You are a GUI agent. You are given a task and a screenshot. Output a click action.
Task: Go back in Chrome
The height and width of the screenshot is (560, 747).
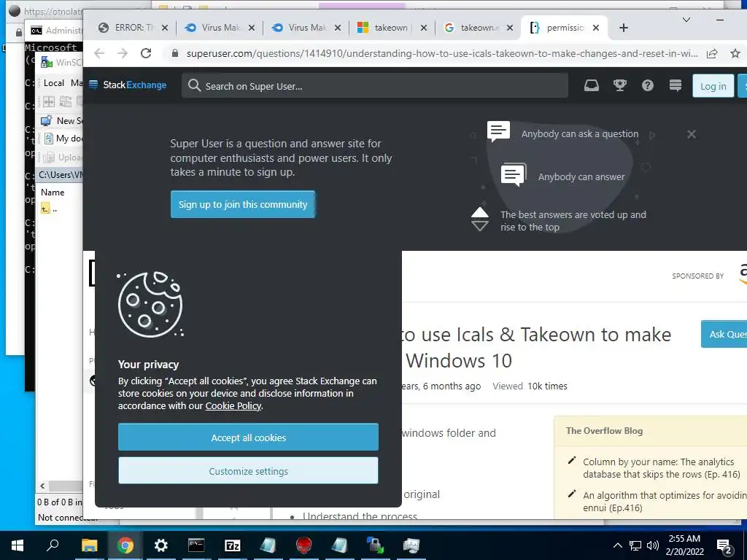[99, 53]
